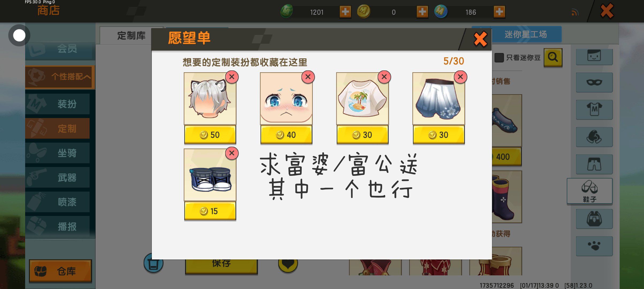
Task: Add more green mini coins
Action: click(x=345, y=12)
